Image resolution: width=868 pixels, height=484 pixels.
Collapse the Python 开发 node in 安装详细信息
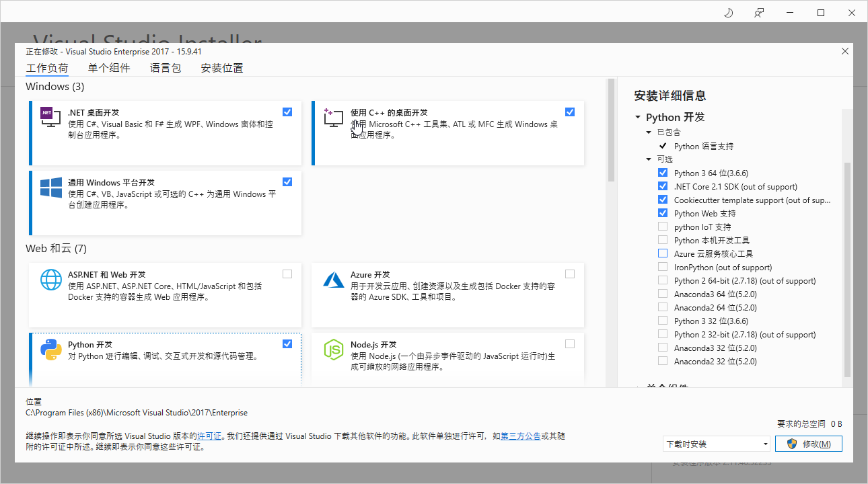(638, 117)
